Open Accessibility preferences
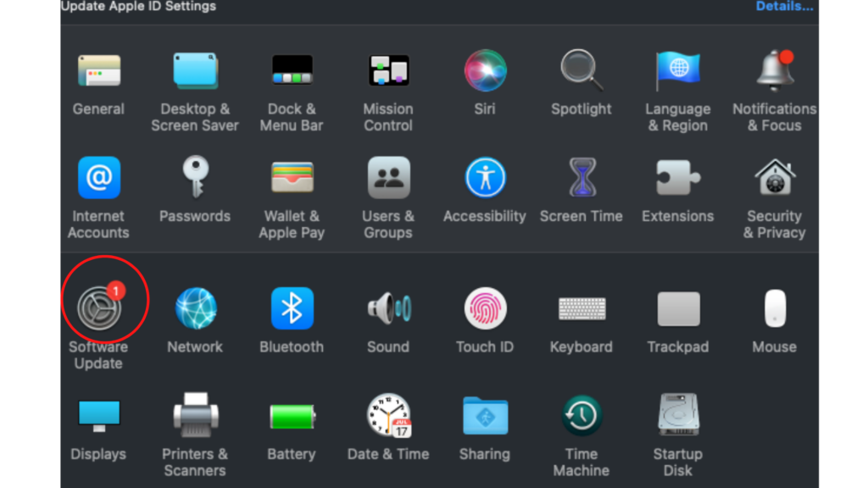 point(485,178)
